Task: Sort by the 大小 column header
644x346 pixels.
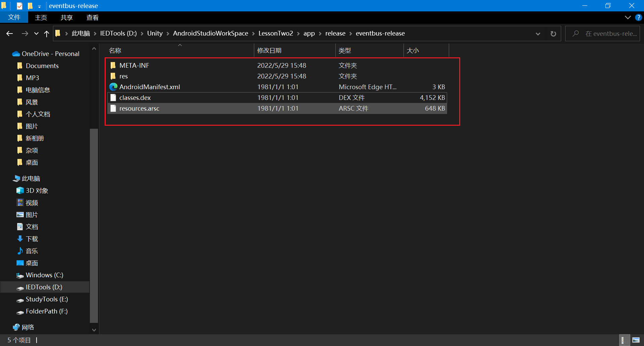Action: click(x=426, y=50)
